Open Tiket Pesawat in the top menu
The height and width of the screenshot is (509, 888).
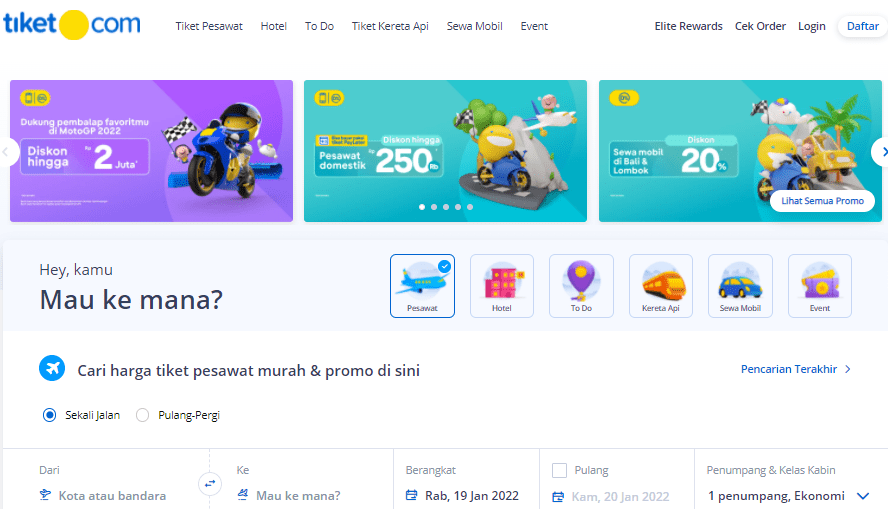tap(209, 26)
